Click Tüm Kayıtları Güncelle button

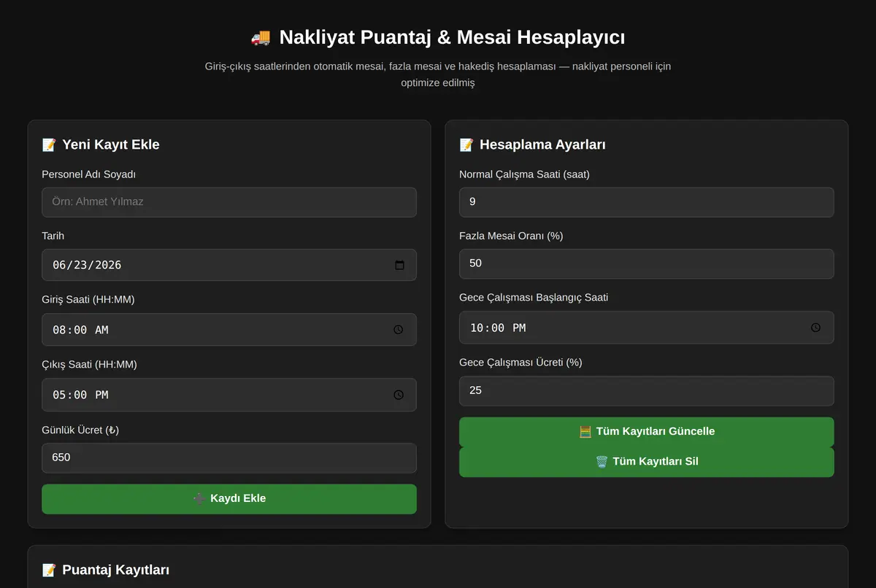[x=647, y=432]
